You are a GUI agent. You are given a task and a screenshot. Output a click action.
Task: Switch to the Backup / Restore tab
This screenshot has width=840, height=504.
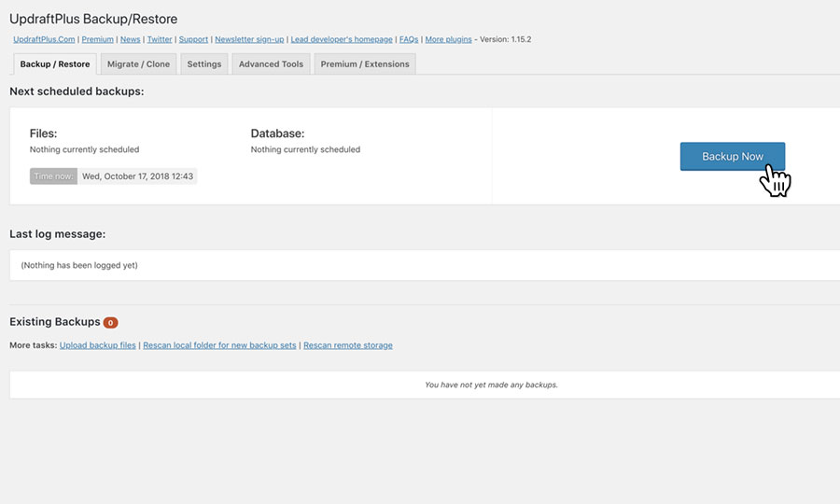tap(55, 64)
